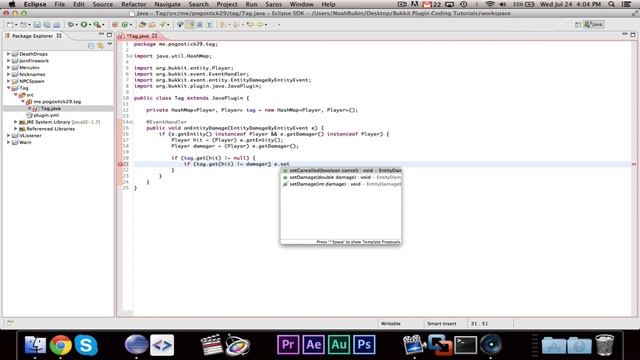The image size is (640, 360).
Task: Open the Open Perspective icon
Action: coord(578,24)
